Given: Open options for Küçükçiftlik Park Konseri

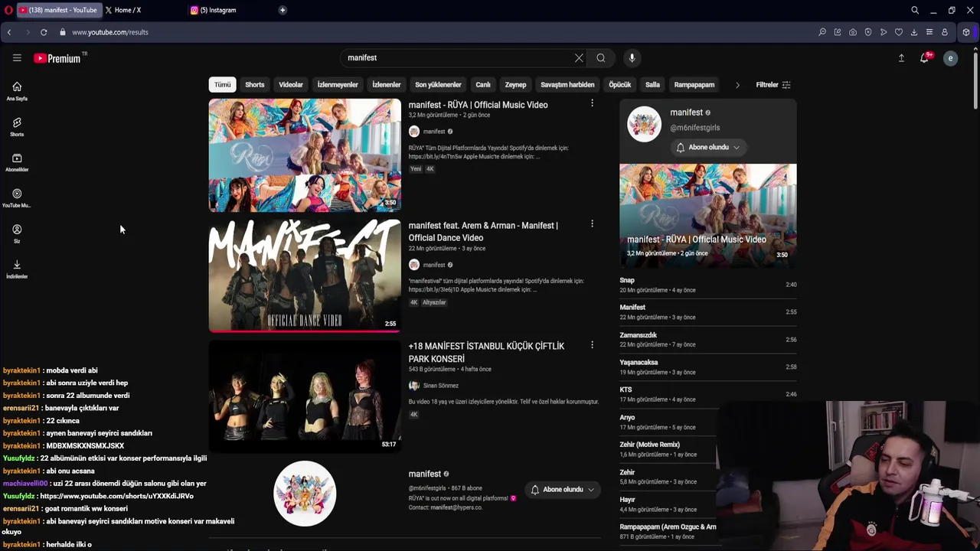Looking at the screenshot, I should (592, 345).
